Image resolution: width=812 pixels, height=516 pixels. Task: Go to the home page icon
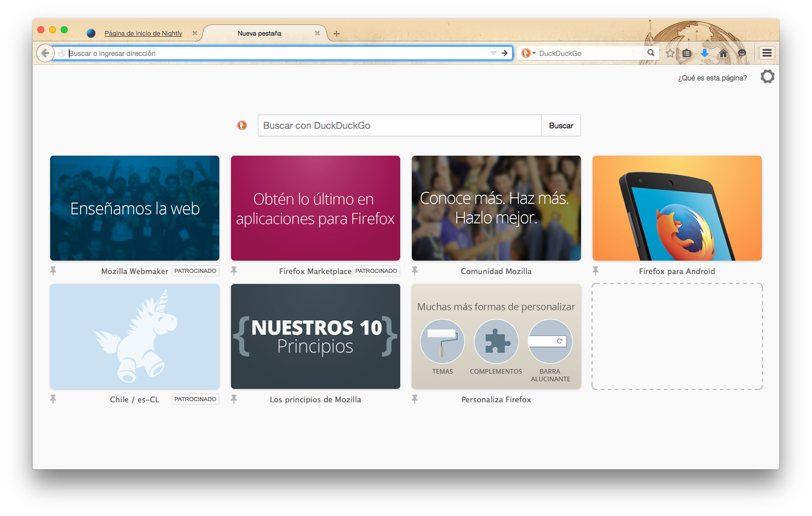(x=723, y=53)
